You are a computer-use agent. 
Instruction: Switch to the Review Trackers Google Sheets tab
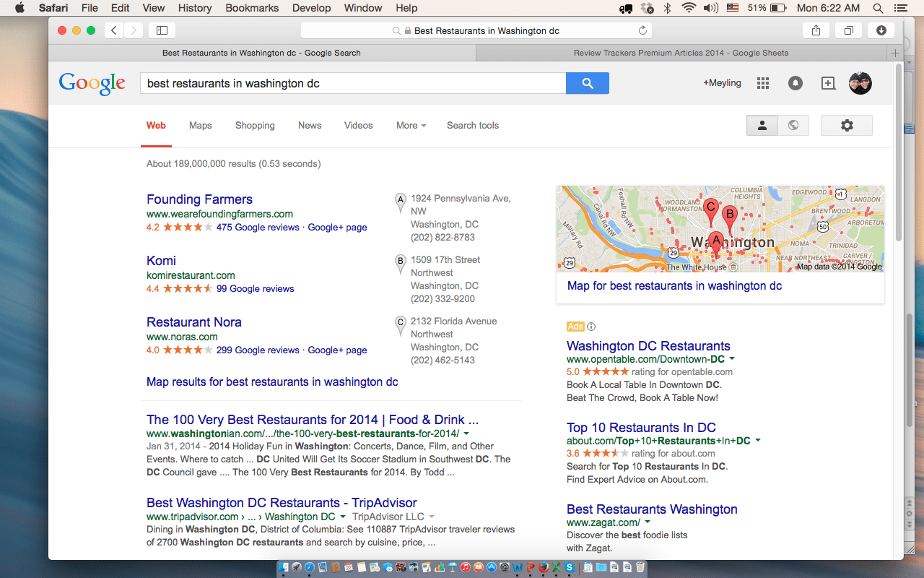681,53
